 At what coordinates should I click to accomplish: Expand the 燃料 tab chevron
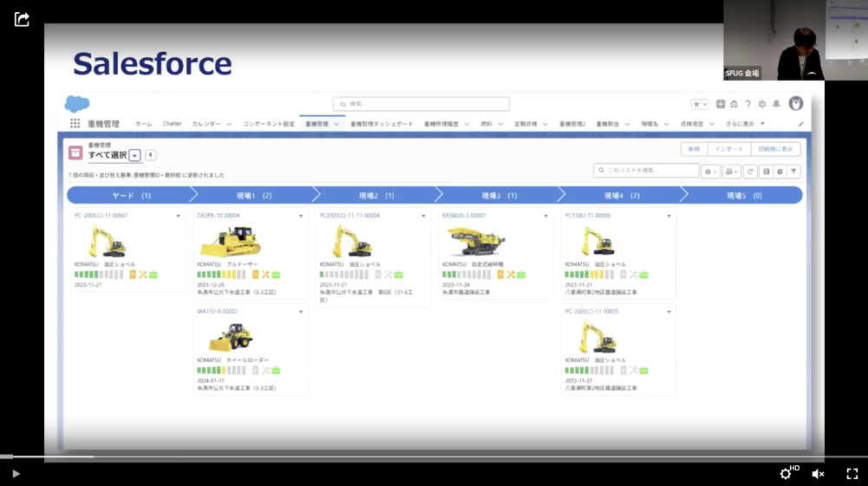500,124
